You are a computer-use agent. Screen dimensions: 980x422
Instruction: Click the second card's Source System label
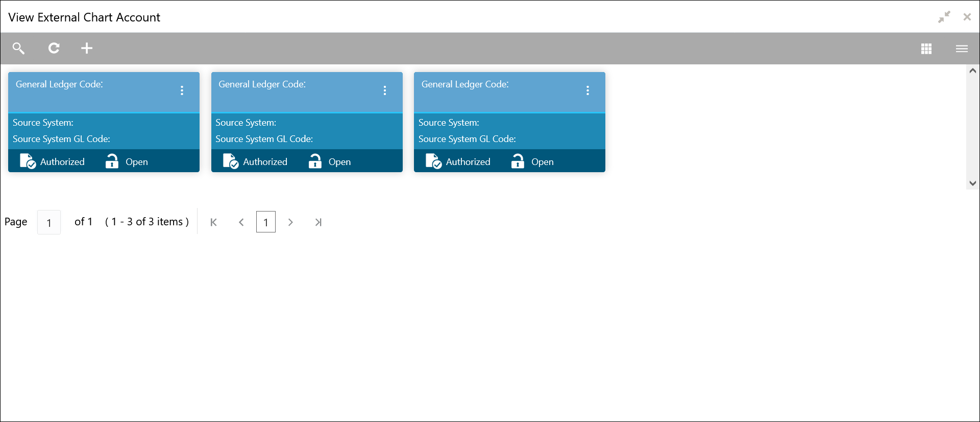[246, 123]
